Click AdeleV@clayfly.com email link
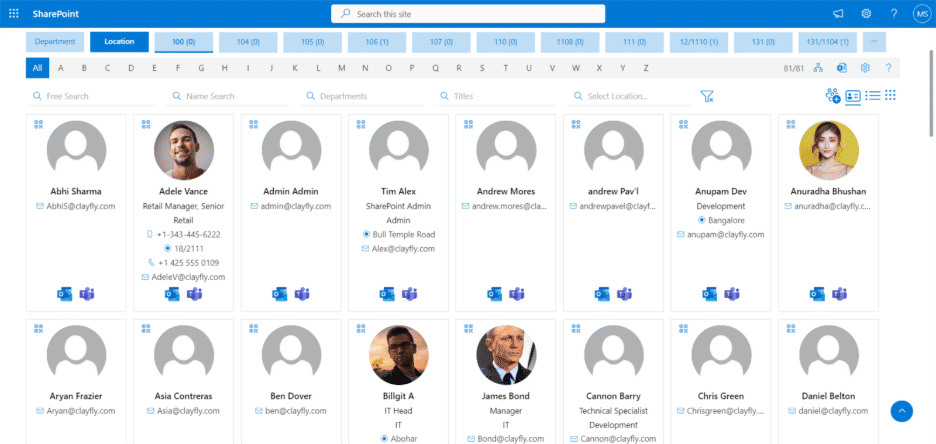This screenshot has width=936, height=444. (x=188, y=277)
